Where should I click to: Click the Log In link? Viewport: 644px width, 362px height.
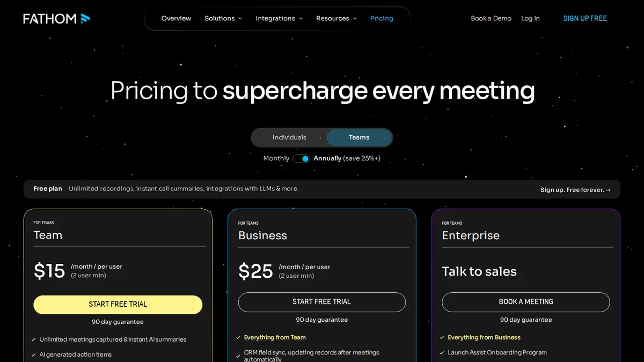530,18
